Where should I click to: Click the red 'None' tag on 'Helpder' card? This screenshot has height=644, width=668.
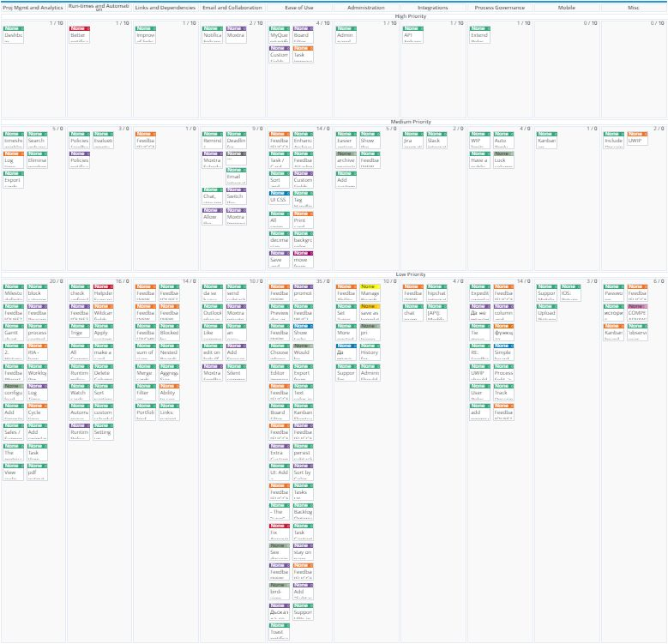pos(102,286)
